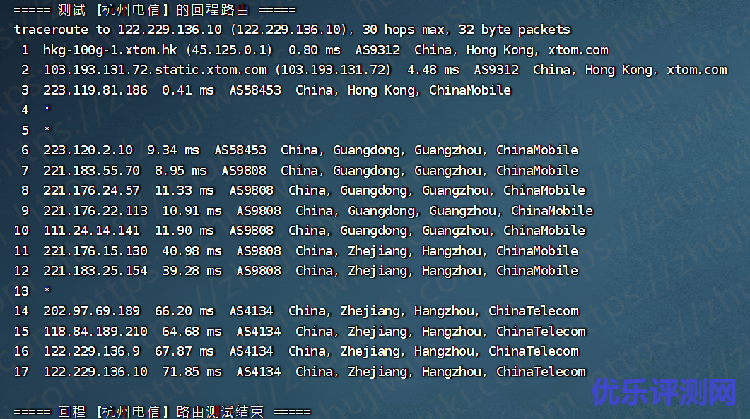Click Hangzhou in the 221.176.15.130 row
Image resolution: width=750 pixels, height=419 pixels.
click(452, 251)
